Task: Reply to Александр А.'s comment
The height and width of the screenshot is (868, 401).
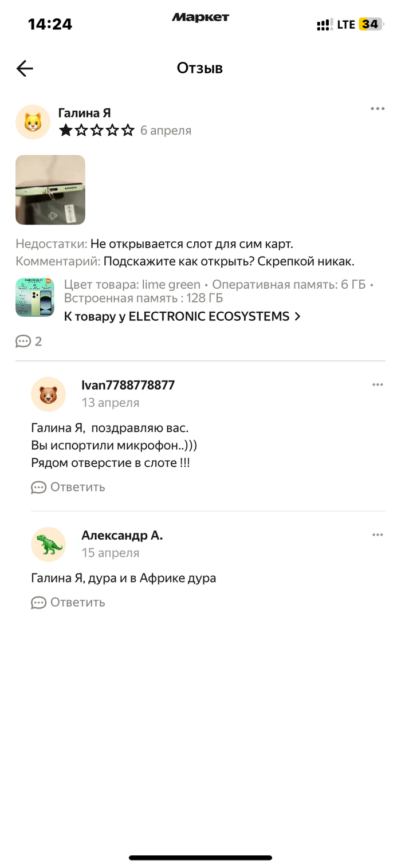Action: 68,602
